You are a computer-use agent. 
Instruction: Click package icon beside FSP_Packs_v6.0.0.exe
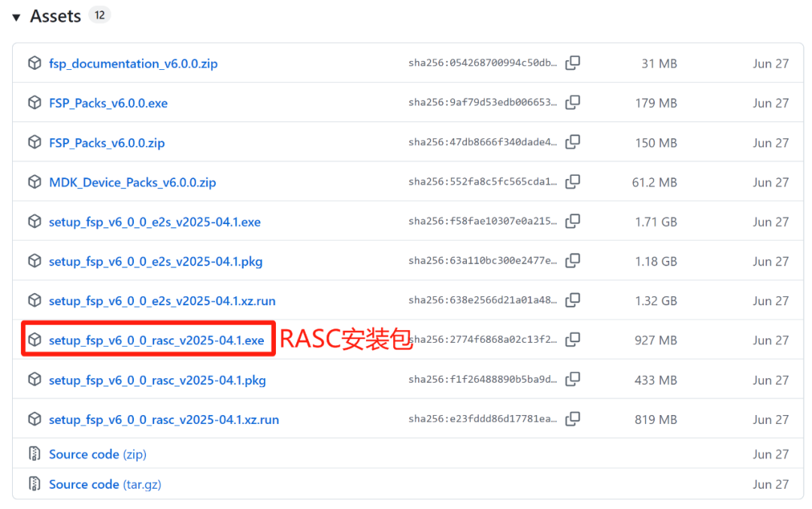[x=35, y=102]
